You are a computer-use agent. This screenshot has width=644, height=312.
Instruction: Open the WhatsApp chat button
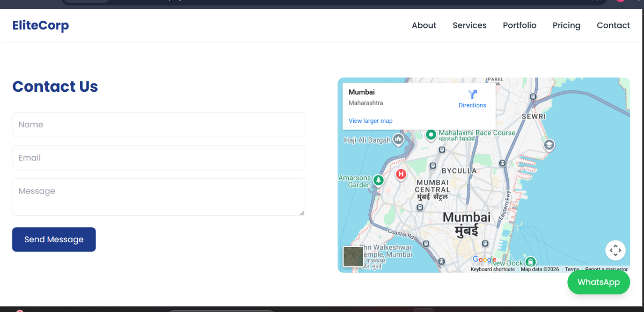click(598, 282)
